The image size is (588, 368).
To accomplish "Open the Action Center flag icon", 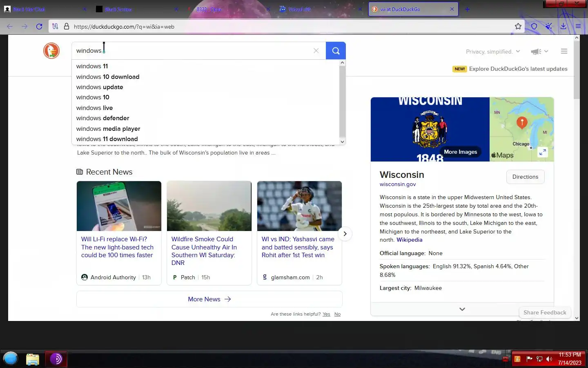I will pyautogui.click(x=529, y=359).
